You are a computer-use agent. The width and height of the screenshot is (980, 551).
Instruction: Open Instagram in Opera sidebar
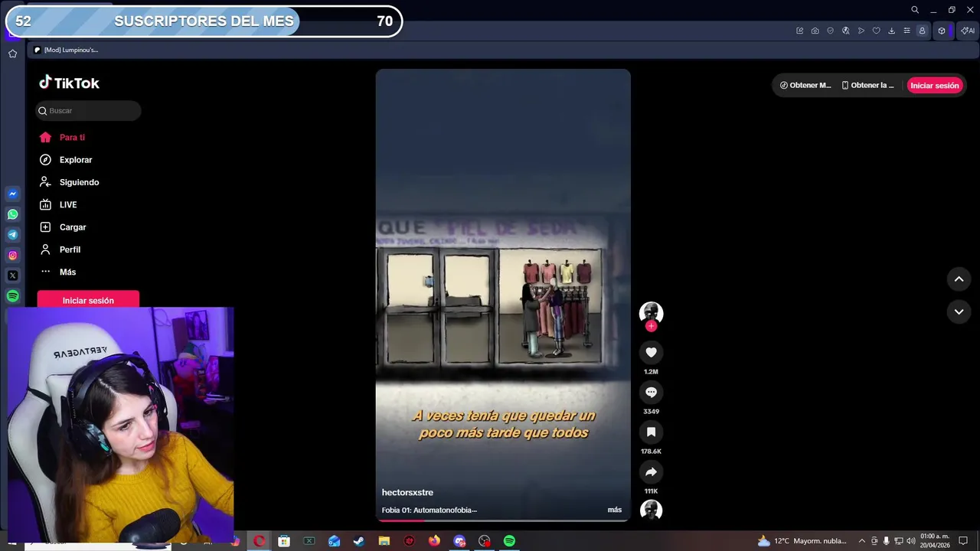tap(12, 256)
